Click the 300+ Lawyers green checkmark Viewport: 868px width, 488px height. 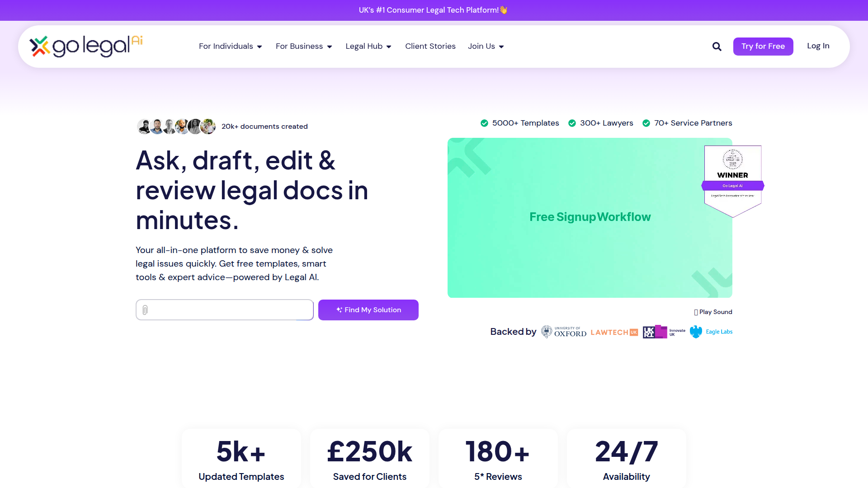coord(572,123)
